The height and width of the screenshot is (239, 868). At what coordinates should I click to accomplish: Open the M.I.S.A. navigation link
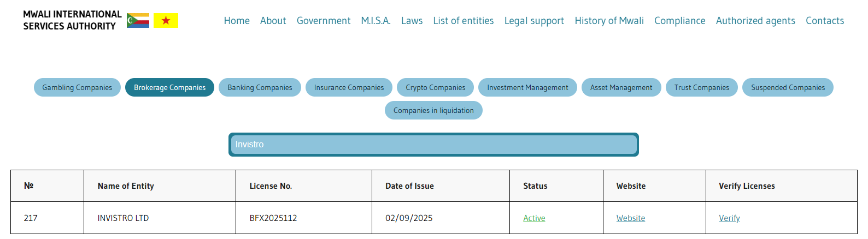[x=376, y=21]
